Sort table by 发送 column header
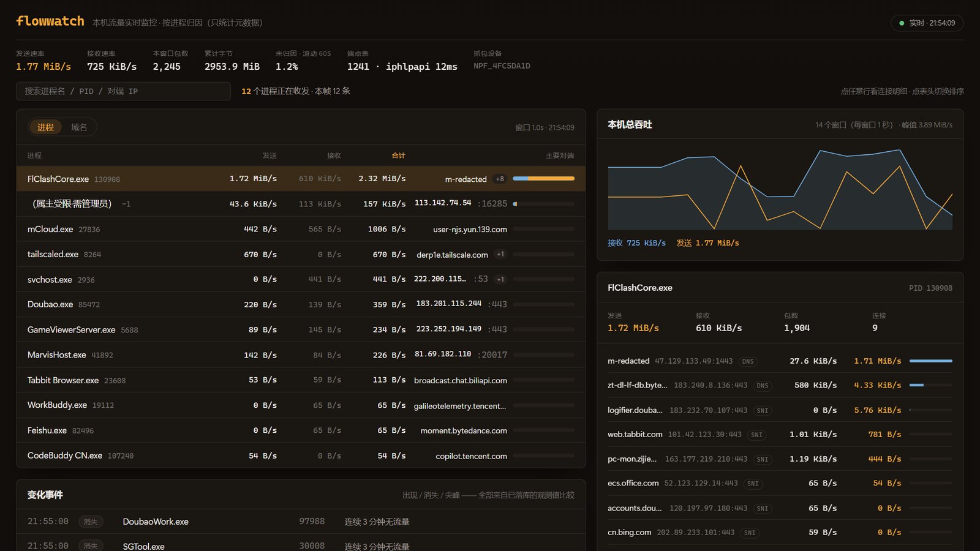 pyautogui.click(x=269, y=156)
